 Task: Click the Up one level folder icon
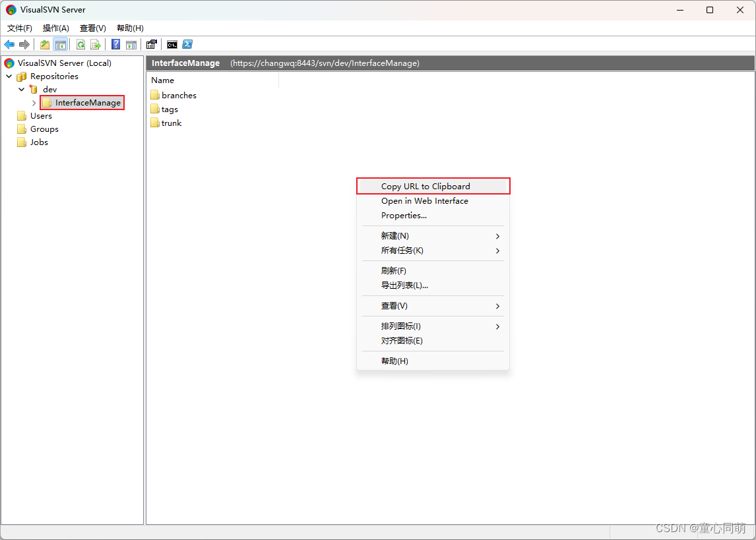point(45,44)
